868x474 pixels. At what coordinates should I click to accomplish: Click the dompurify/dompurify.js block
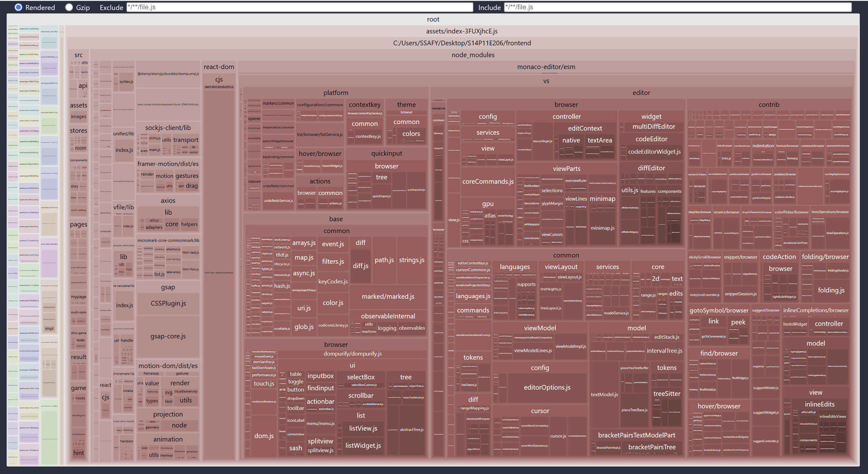point(353,354)
